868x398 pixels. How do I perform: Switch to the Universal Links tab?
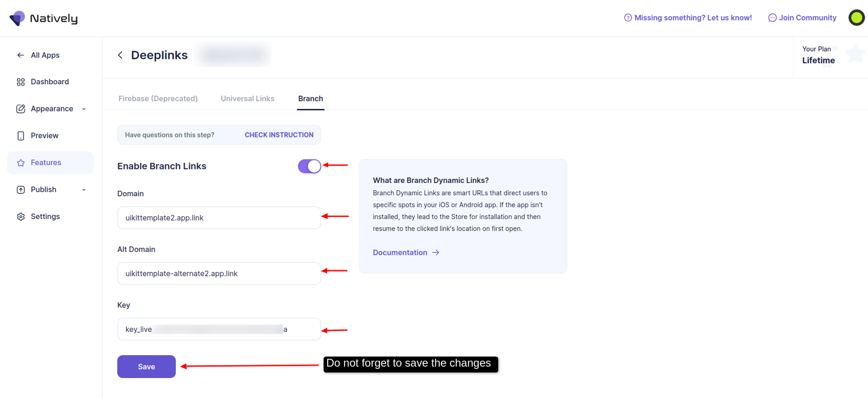point(247,98)
